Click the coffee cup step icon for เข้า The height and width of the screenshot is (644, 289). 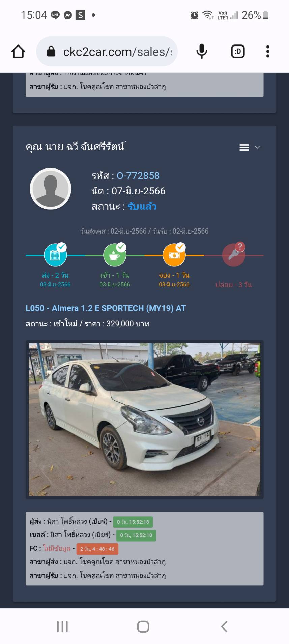(x=115, y=255)
